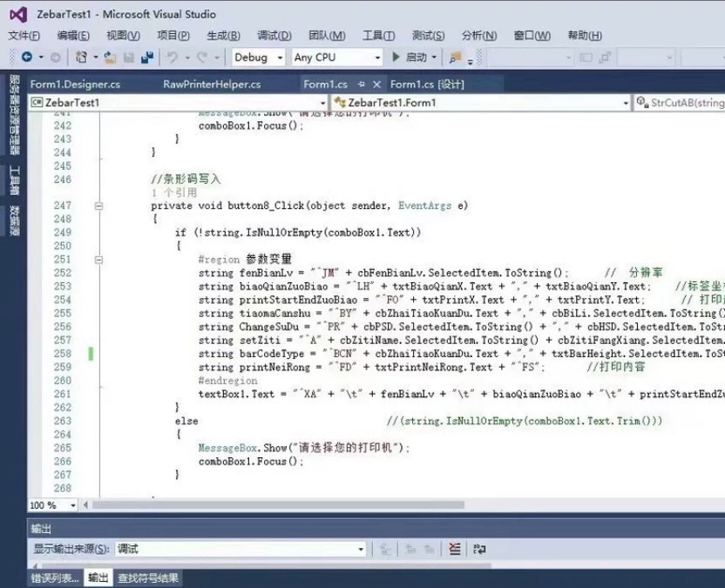The image size is (725, 588).
Task: Open the 启动 start options dropdown arrow
Action: pos(434,57)
